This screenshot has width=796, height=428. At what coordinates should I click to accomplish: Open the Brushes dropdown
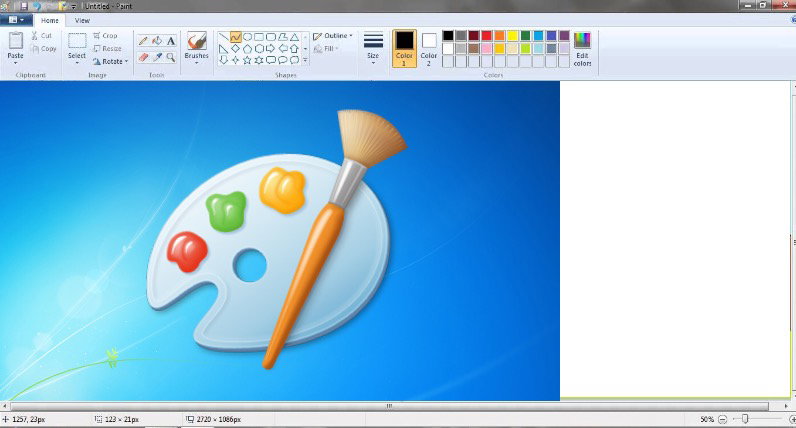tap(196, 49)
